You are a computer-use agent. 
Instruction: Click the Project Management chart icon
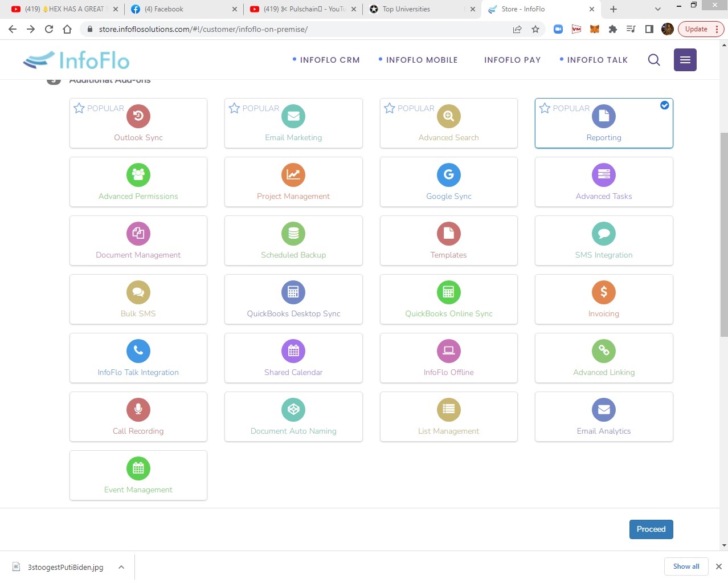pos(293,175)
